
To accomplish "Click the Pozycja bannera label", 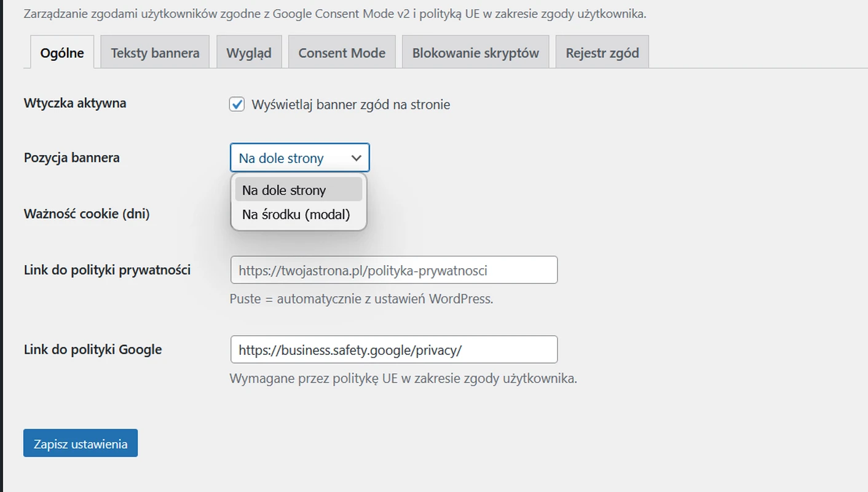I will (x=71, y=157).
